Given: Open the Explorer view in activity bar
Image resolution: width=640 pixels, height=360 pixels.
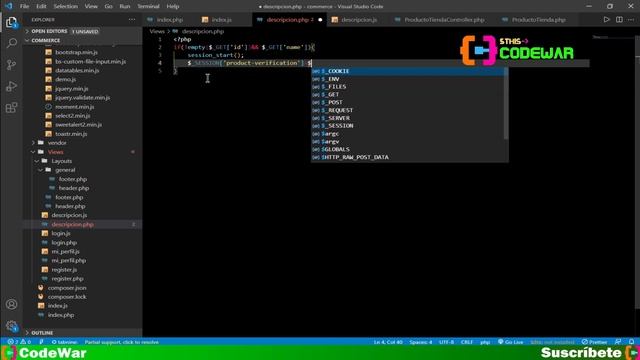Looking at the screenshot, I should click(11, 22).
